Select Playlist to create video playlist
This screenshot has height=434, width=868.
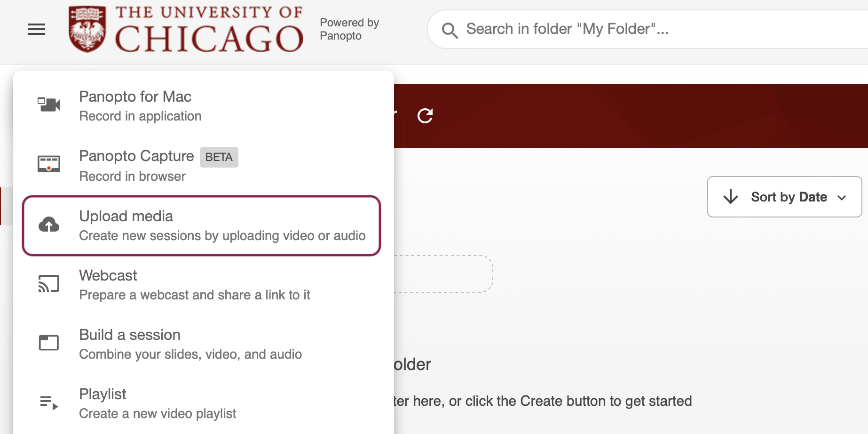(x=157, y=403)
